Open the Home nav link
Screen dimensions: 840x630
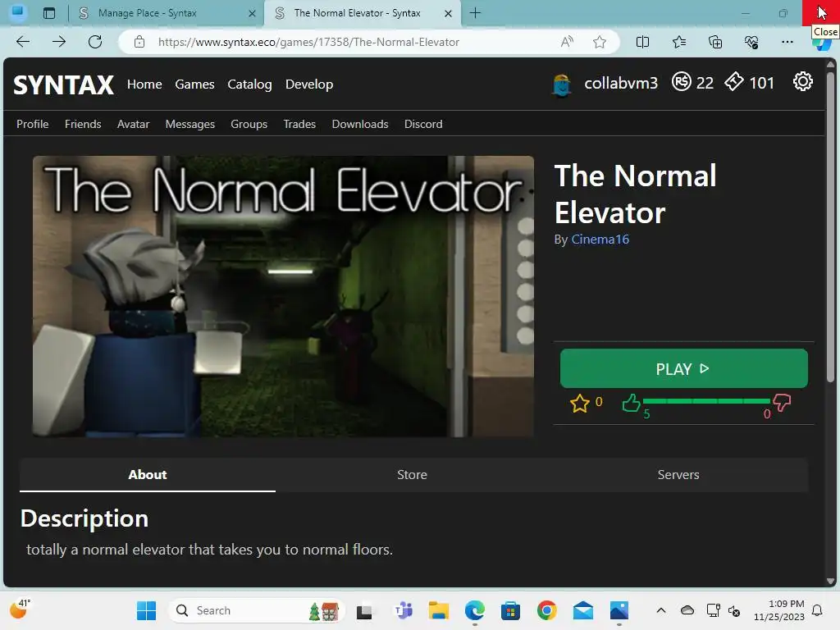pyautogui.click(x=144, y=84)
